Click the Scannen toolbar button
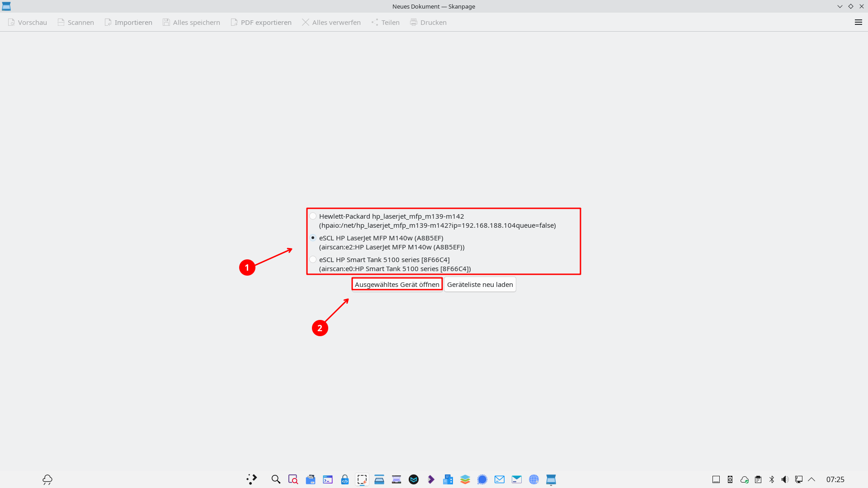The width and height of the screenshot is (868, 488). (75, 22)
